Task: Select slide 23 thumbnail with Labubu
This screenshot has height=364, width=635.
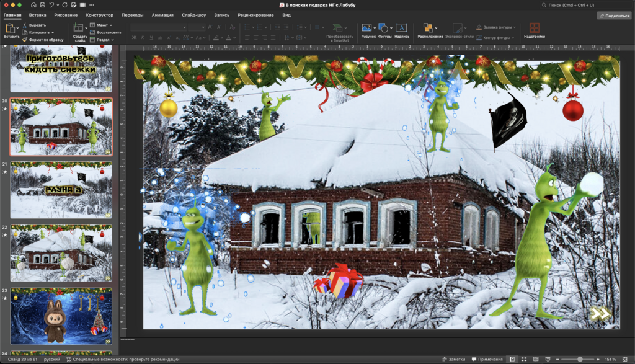Action: tap(61, 316)
